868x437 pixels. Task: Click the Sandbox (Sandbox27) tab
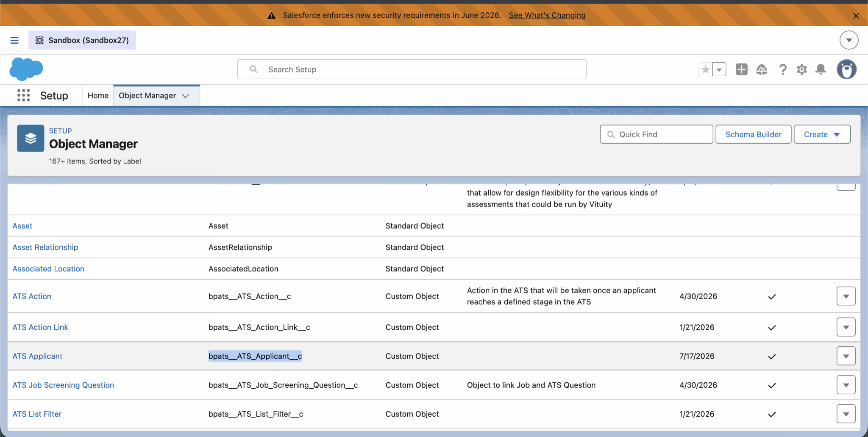(x=82, y=40)
